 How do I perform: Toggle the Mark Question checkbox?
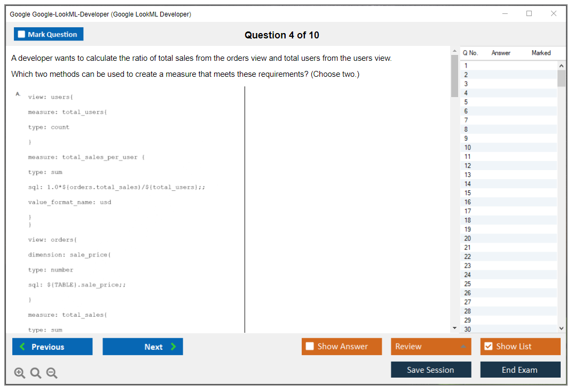21,35
